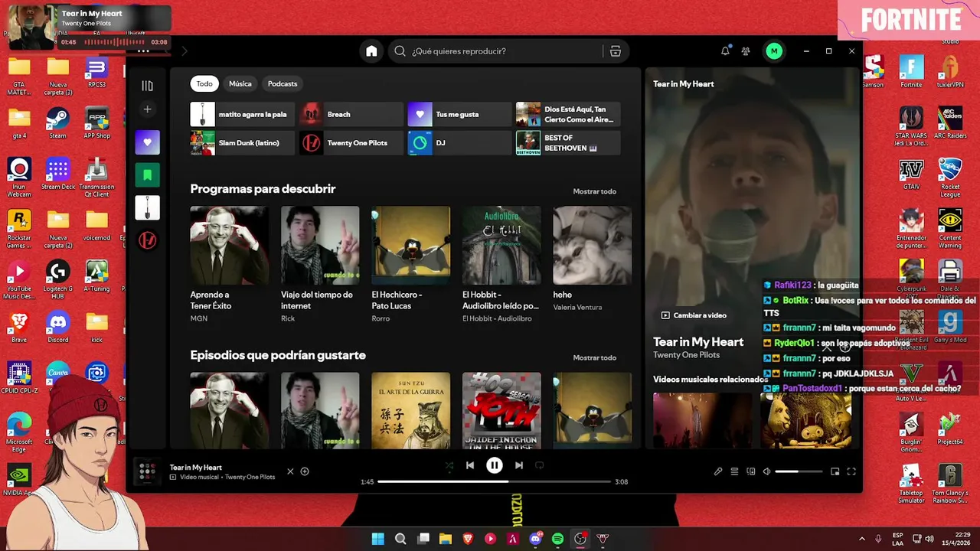Skip to previous track

[470, 465]
